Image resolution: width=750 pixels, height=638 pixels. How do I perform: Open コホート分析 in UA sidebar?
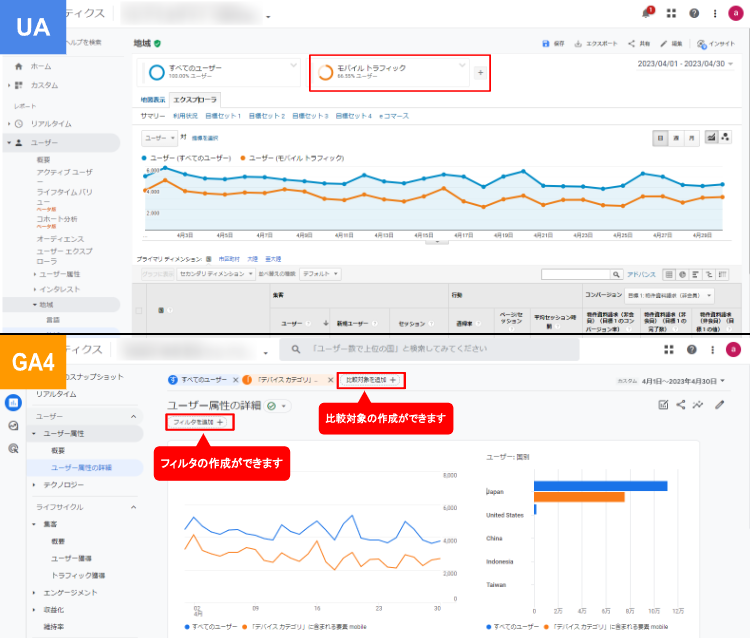pyautogui.click(x=57, y=219)
